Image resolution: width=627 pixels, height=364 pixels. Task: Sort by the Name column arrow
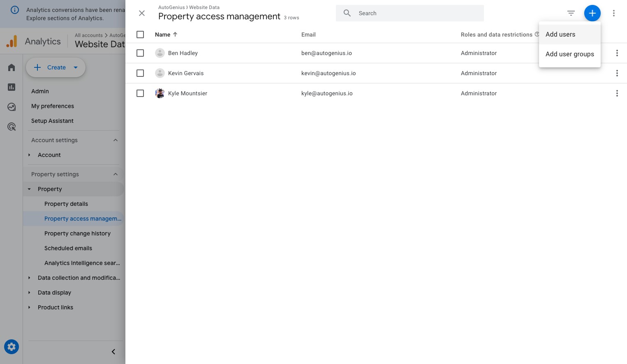pos(175,35)
